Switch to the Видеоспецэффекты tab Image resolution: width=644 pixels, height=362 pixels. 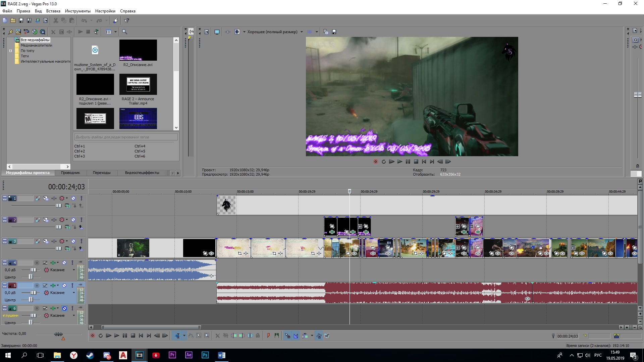click(x=142, y=173)
